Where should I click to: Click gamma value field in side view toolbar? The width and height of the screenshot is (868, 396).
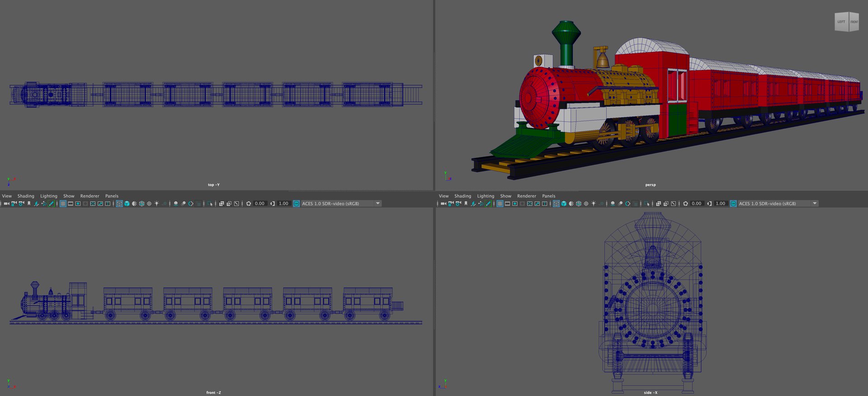[x=721, y=203]
